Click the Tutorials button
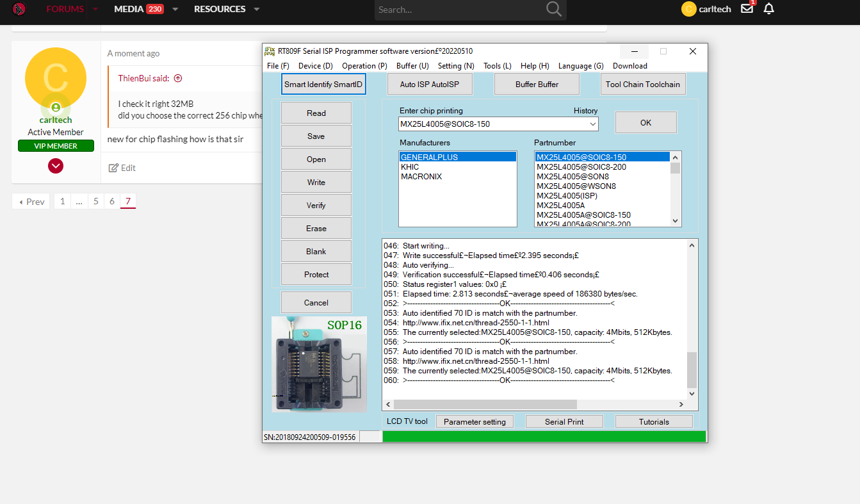This screenshot has width=860, height=504. [654, 421]
